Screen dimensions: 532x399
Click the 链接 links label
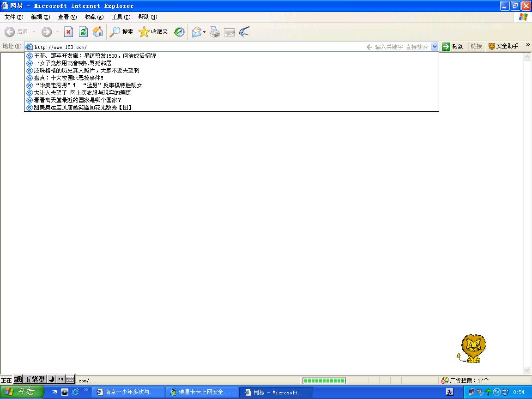(476, 46)
